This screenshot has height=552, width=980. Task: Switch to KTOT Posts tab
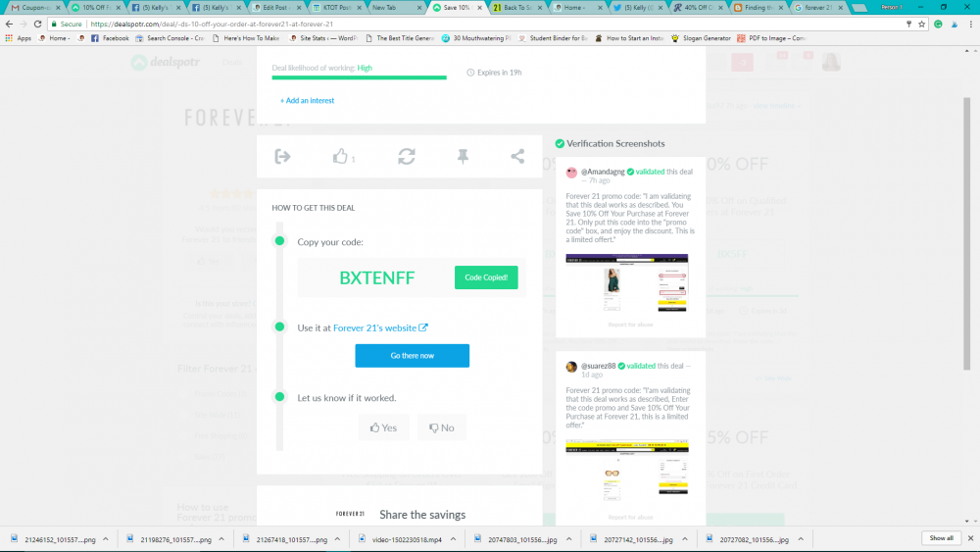337,8
